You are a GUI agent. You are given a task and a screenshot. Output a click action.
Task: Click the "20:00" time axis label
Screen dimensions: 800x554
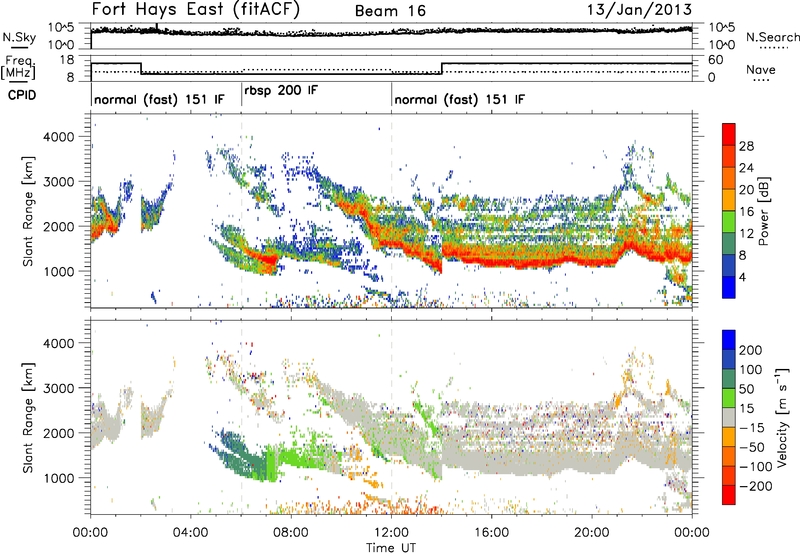point(592,533)
